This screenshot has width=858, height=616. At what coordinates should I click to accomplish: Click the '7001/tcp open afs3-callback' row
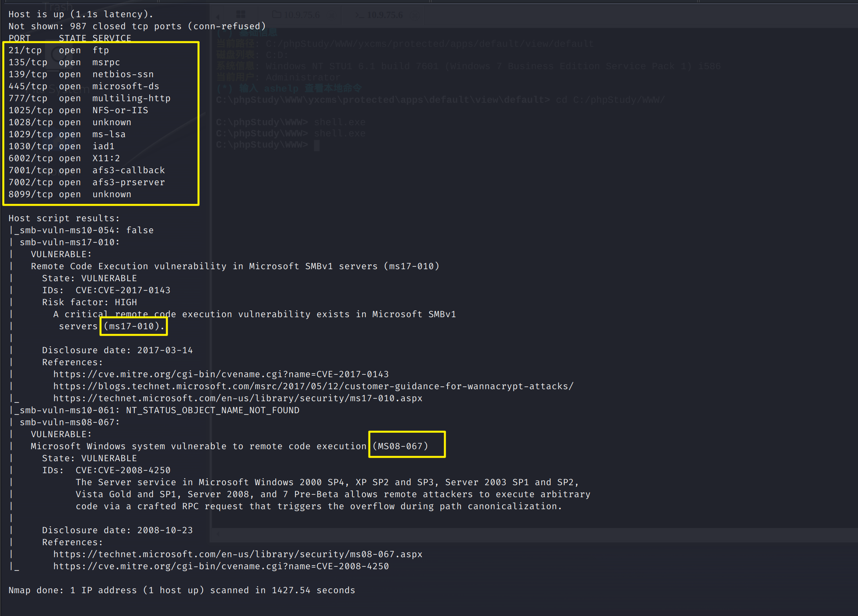87,170
